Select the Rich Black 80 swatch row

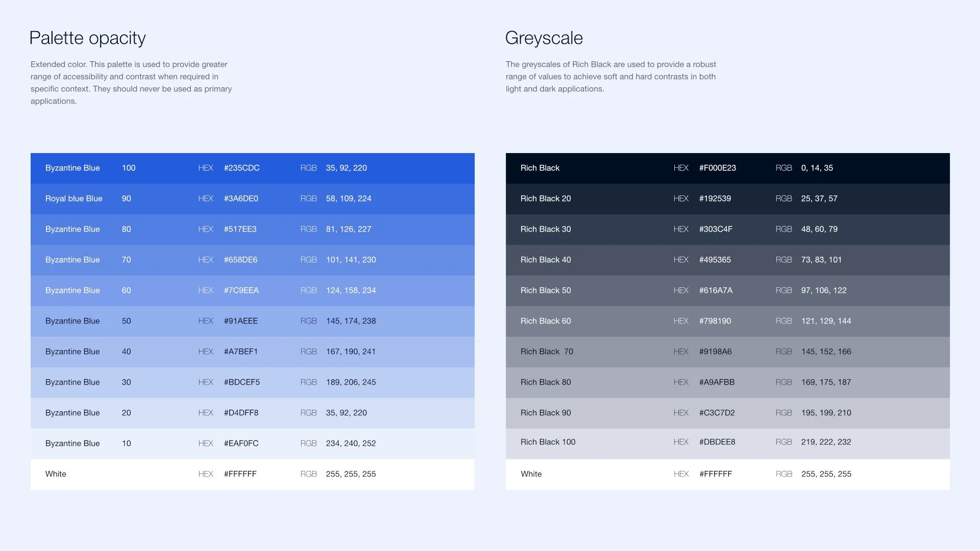727,382
